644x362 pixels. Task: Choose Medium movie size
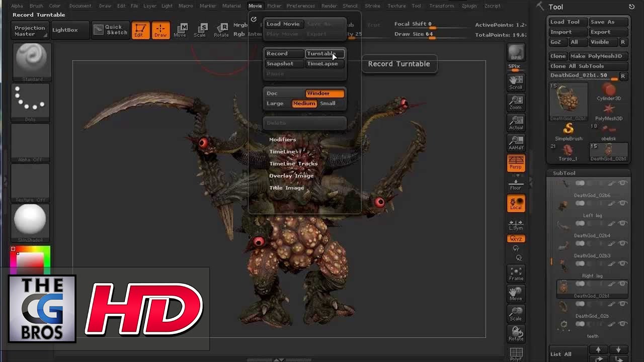304,103
